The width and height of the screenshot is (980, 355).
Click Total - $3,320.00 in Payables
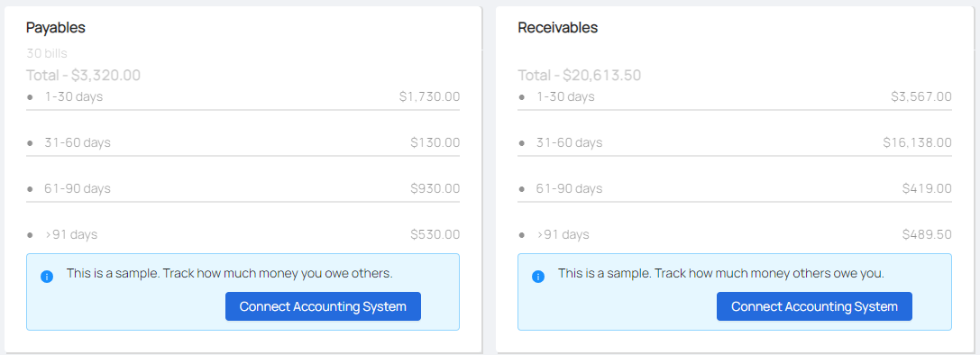[83, 76]
